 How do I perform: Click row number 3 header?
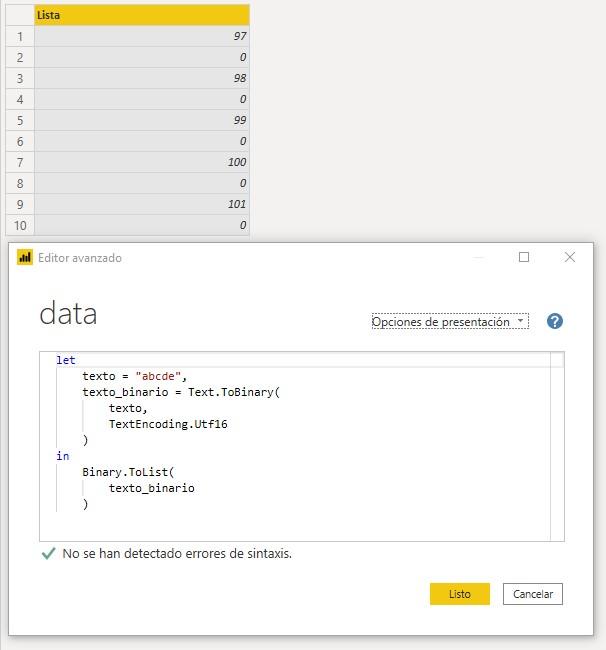(20, 78)
